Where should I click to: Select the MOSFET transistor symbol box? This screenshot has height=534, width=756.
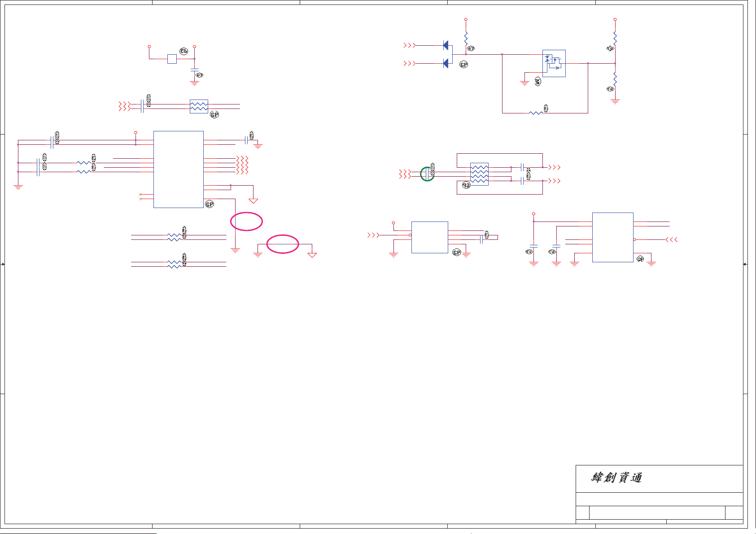554,63
